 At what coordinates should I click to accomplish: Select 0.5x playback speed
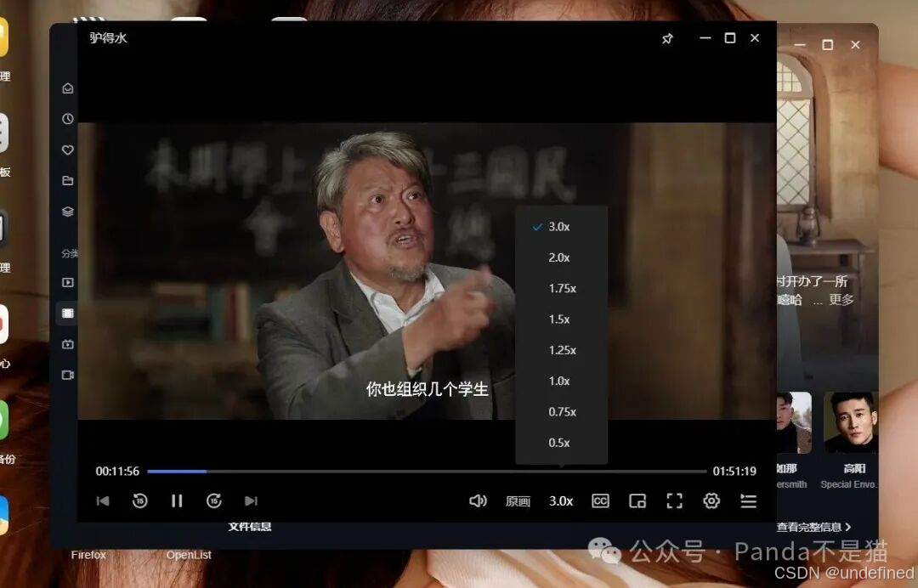561,443
